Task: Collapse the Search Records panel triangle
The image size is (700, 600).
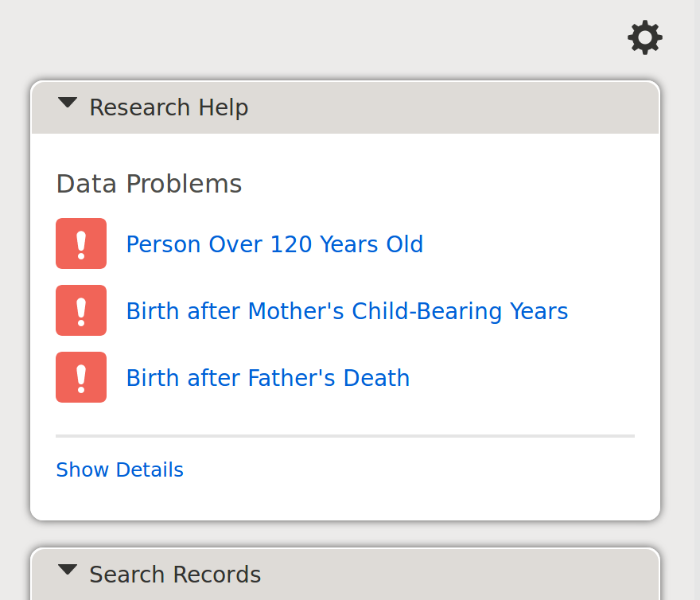Action: tap(68, 570)
